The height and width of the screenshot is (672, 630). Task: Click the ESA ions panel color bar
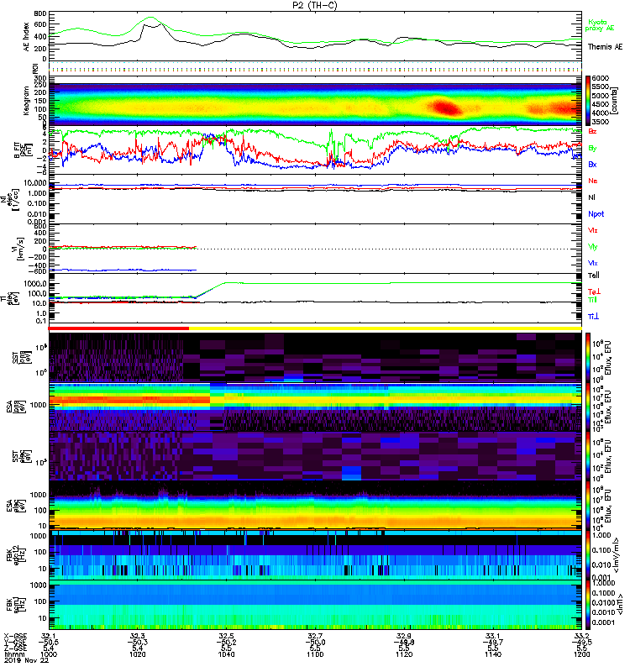point(588,407)
